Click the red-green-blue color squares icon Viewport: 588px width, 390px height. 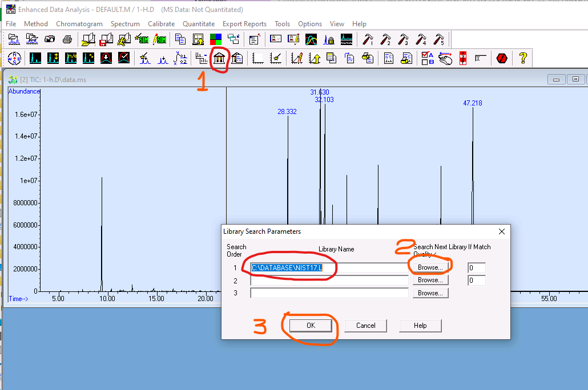(216, 39)
